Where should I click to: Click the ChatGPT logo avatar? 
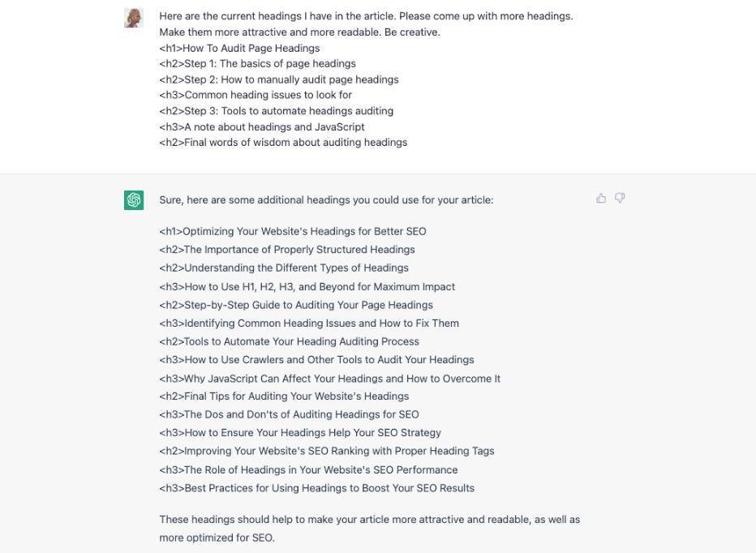pos(134,200)
